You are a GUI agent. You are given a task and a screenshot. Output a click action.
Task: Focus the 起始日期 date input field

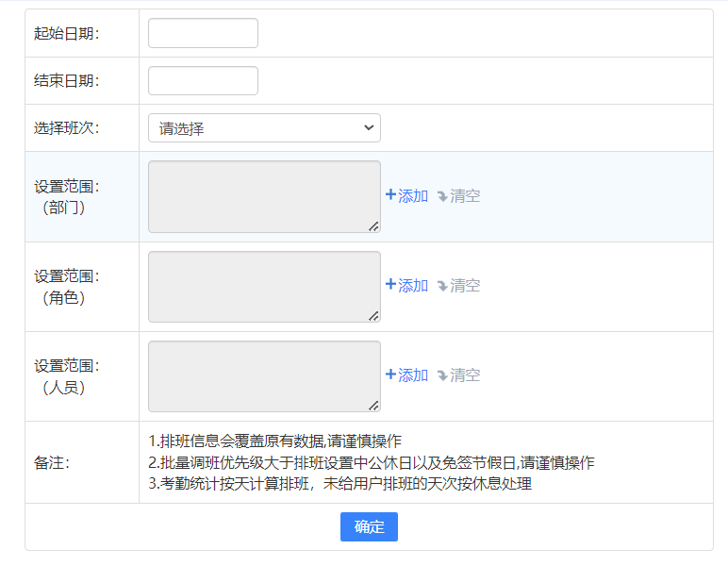click(x=203, y=33)
